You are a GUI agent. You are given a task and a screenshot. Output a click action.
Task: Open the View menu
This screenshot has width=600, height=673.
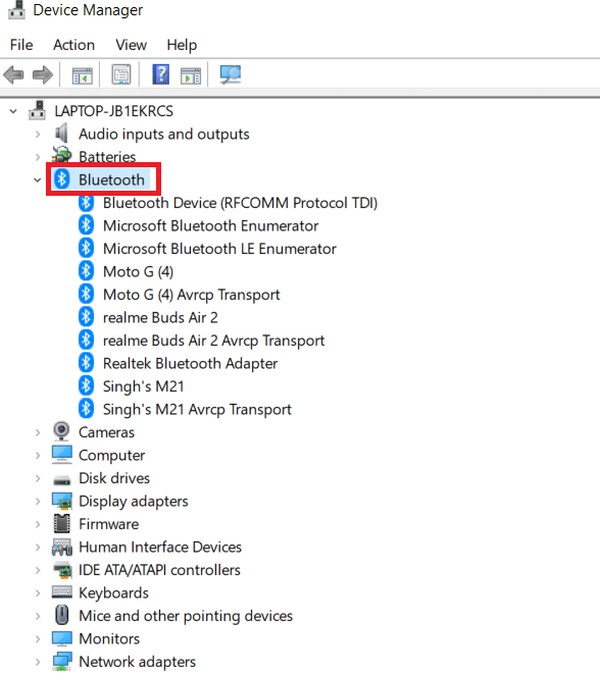[x=131, y=45]
